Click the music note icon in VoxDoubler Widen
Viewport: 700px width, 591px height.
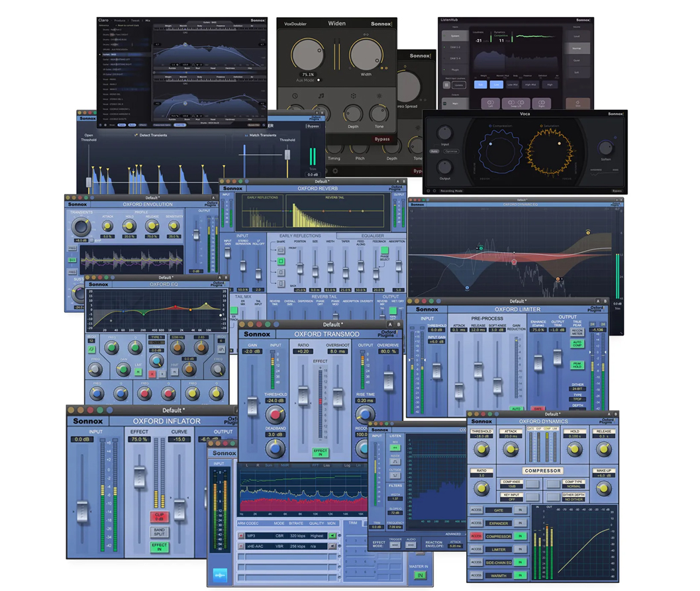[x=321, y=96]
